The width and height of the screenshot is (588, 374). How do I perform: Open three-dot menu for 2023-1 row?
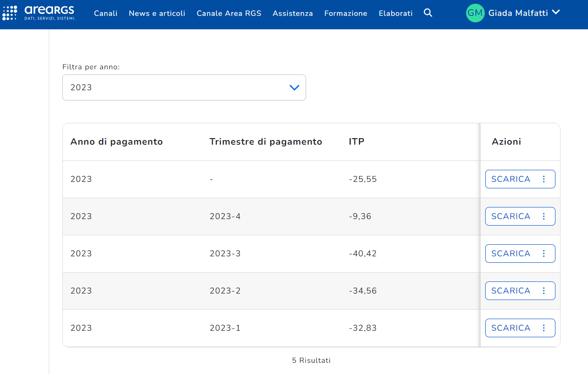(x=543, y=328)
